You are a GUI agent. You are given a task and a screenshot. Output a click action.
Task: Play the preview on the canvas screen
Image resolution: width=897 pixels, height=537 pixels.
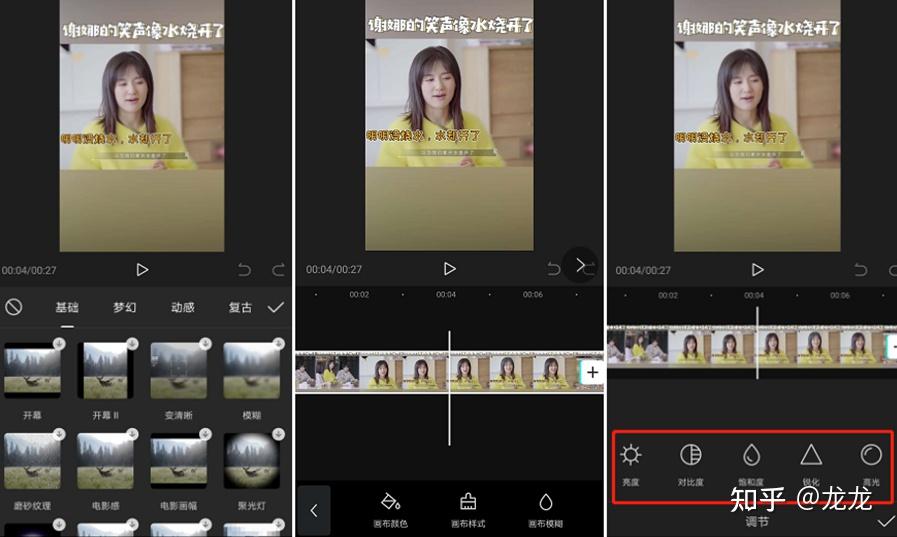coord(450,268)
